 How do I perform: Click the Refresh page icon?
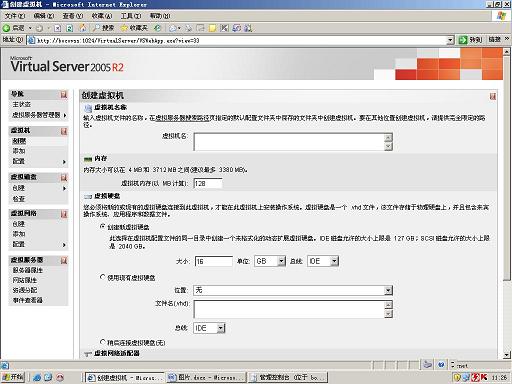pyautogui.click(x=70, y=28)
